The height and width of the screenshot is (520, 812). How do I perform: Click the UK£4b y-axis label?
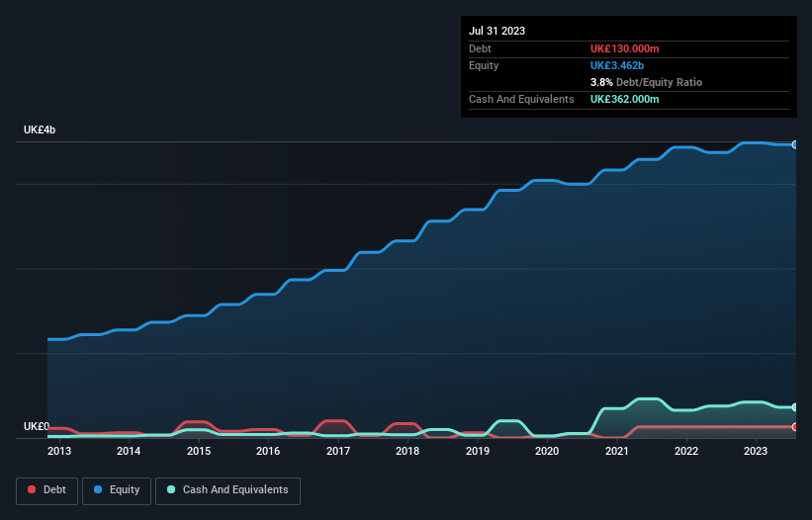tap(40, 130)
